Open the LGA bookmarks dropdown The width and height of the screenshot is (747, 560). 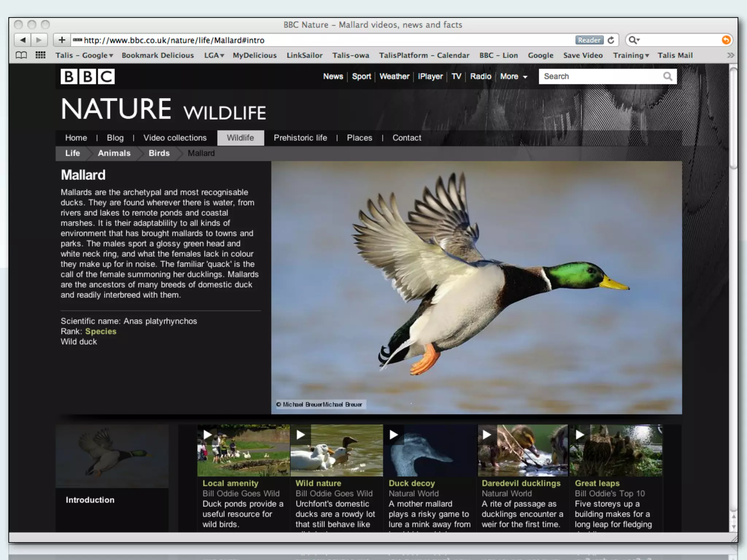[214, 55]
